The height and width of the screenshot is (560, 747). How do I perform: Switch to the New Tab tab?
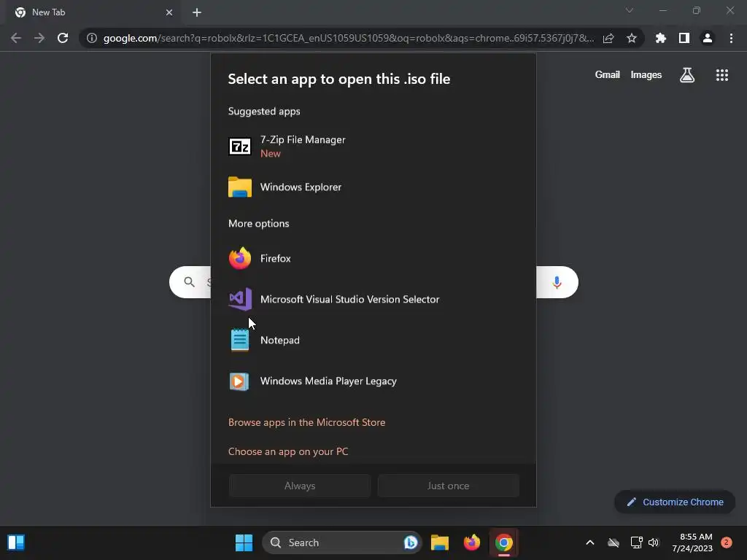click(x=93, y=12)
